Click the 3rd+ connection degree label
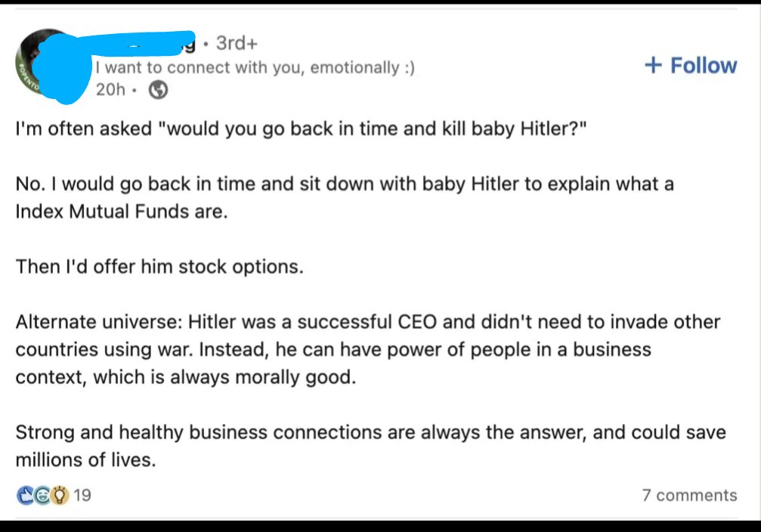 (x=231, y=44)
